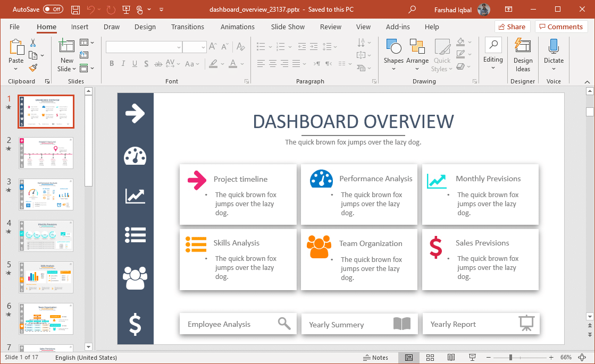
Task: Open Reading View from the status bar
Action: [451, 358]
